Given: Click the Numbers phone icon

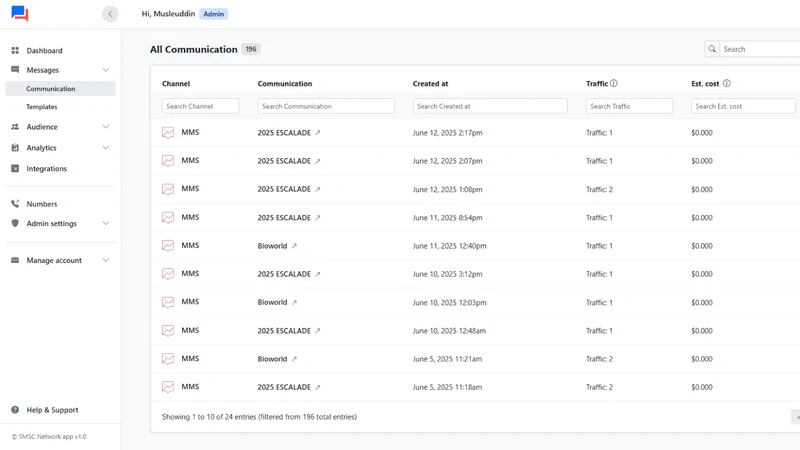Looking at the screenshot, I should [x=15, y=204].
